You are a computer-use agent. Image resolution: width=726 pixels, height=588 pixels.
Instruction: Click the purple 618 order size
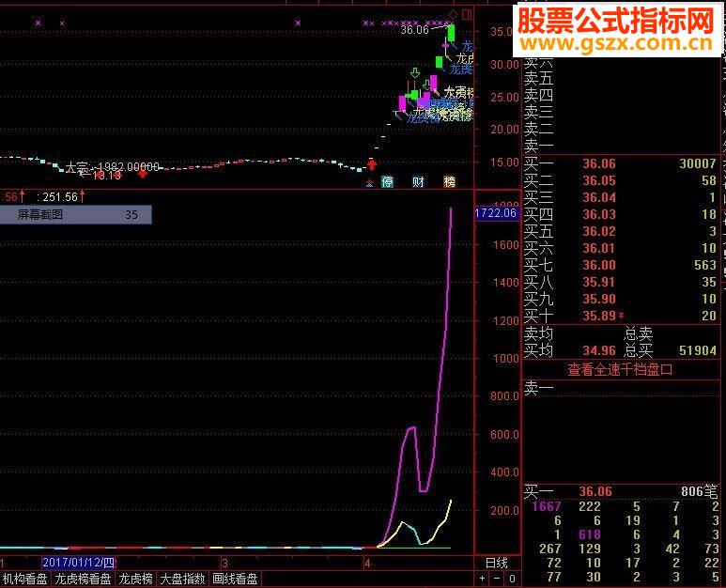(x=590, y=534)
